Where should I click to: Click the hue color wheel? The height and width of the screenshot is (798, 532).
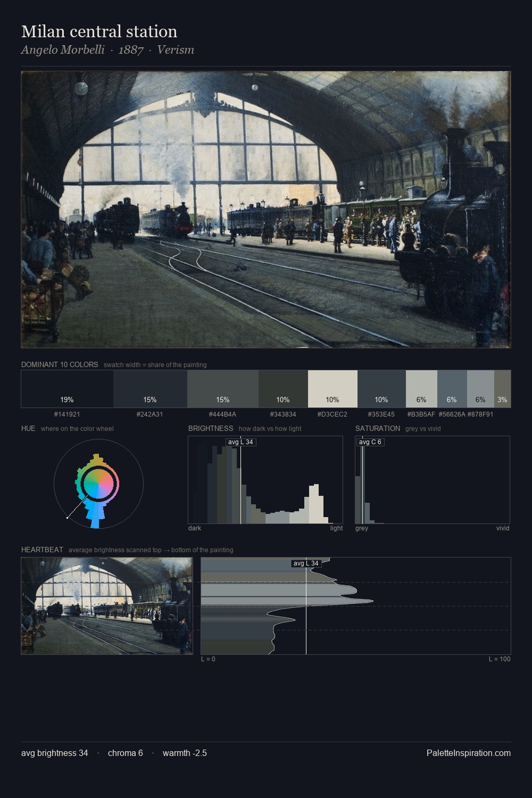pos(98,484)
